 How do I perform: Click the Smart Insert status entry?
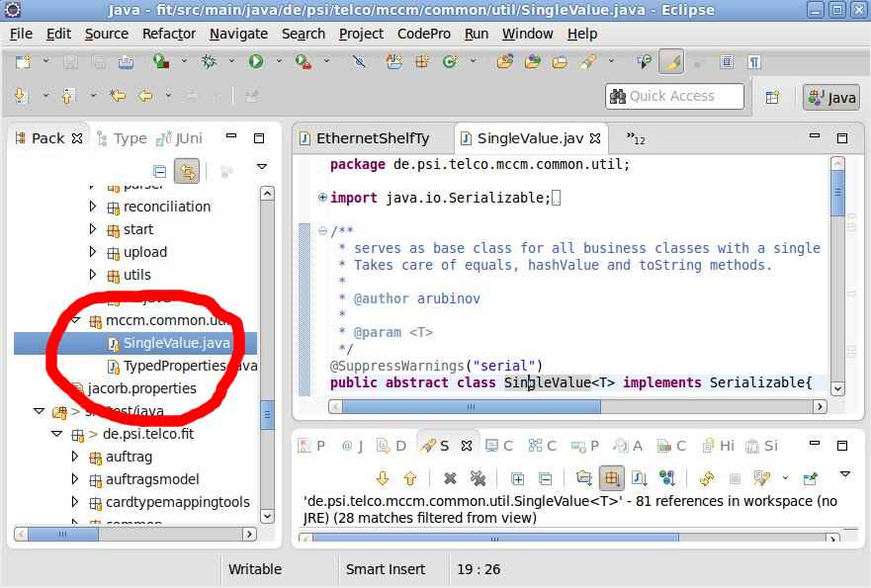(x=386, y=569)
